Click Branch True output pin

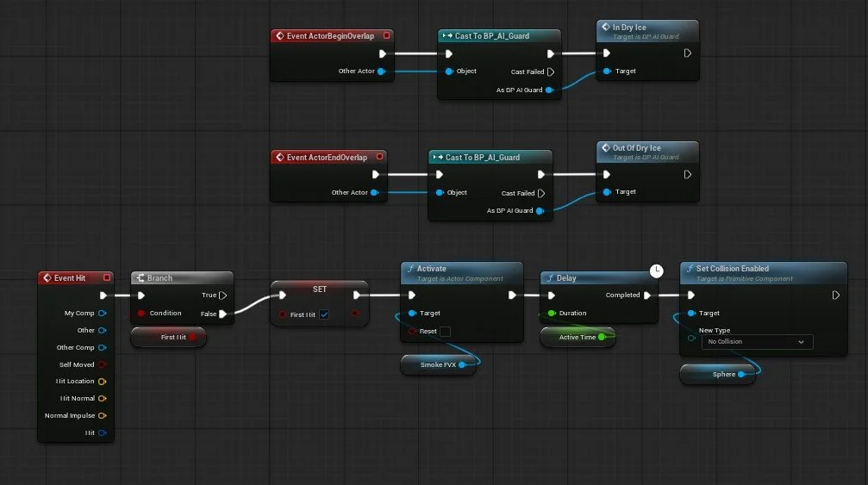(222, 295)
